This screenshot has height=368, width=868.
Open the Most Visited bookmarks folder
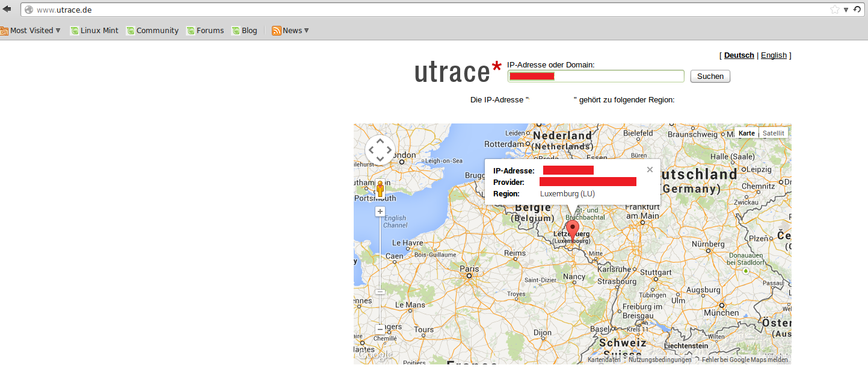coord(31,30)
